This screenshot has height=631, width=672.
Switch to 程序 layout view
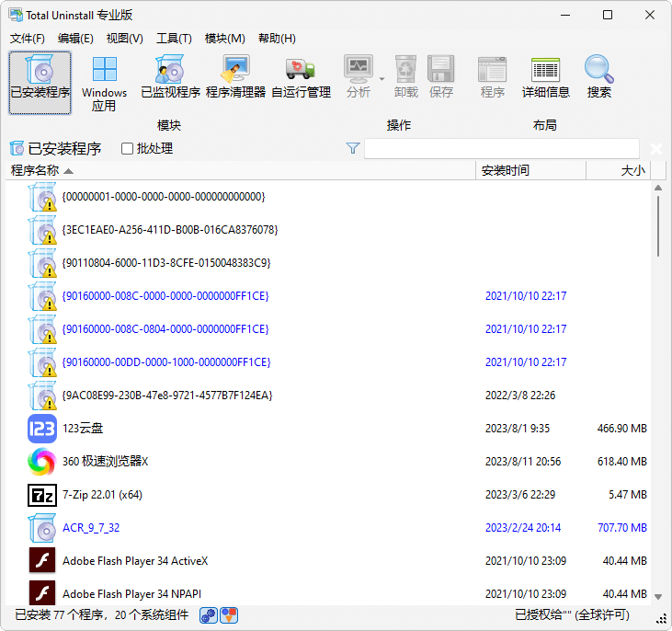(492, 76)
